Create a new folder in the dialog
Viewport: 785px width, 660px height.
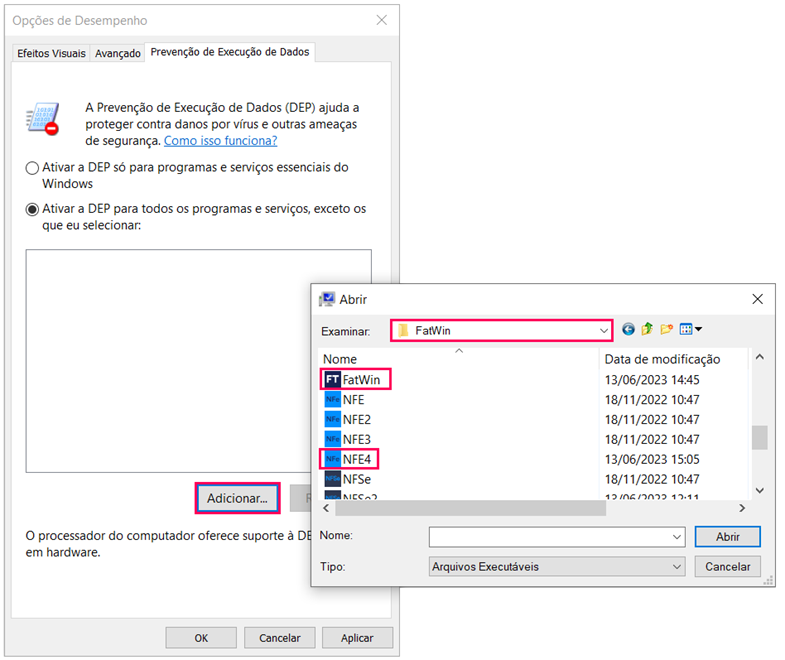[x=666, y=329]
